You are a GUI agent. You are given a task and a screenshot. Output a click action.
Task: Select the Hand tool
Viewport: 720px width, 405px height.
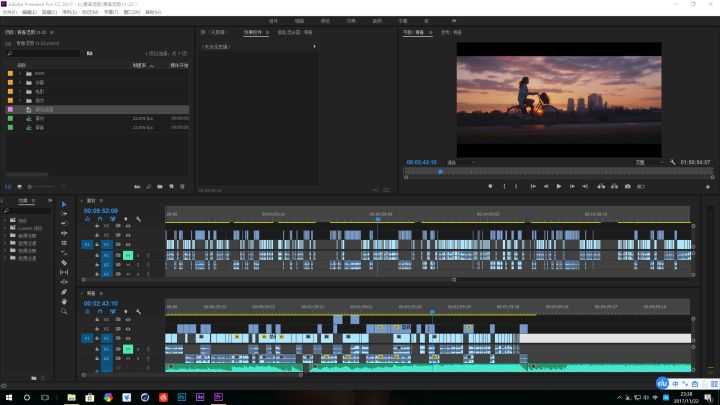(x=64, y=301)
